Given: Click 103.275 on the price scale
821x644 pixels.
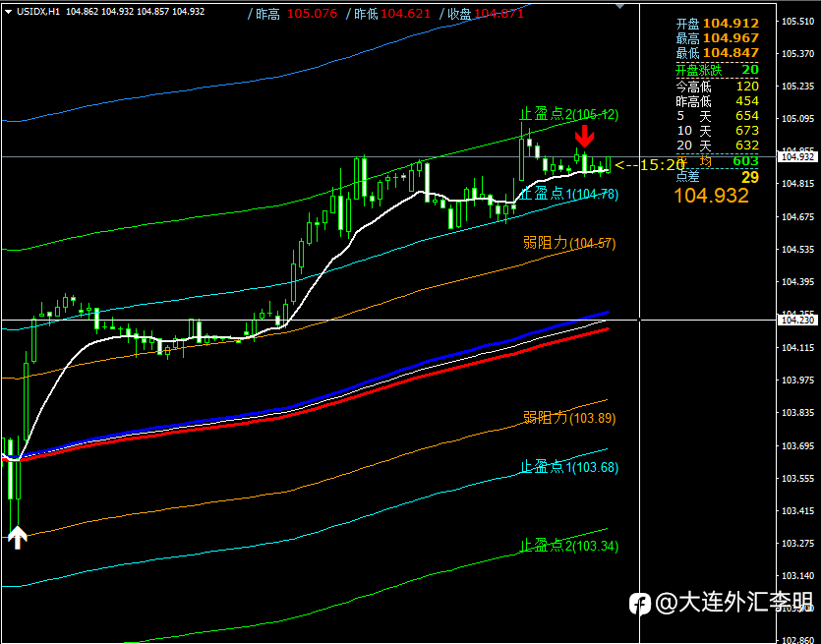Looking at the screenshot, I should coord(798,544).
